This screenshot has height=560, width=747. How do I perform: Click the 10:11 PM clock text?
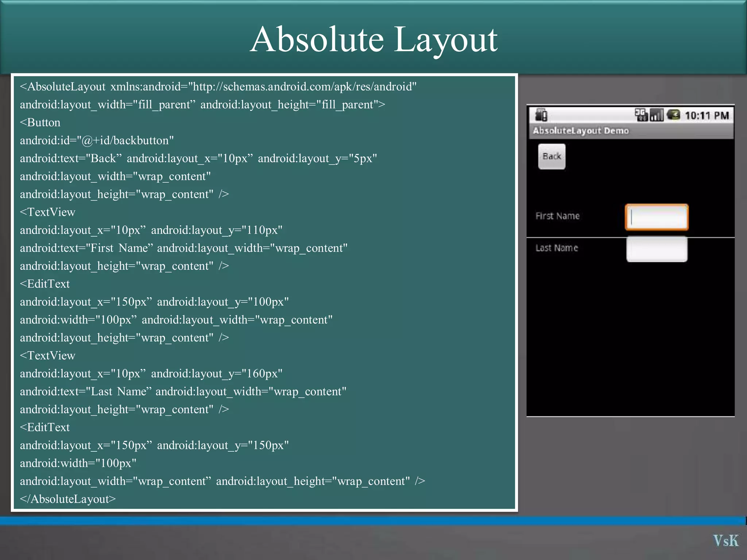coord(707,116)
